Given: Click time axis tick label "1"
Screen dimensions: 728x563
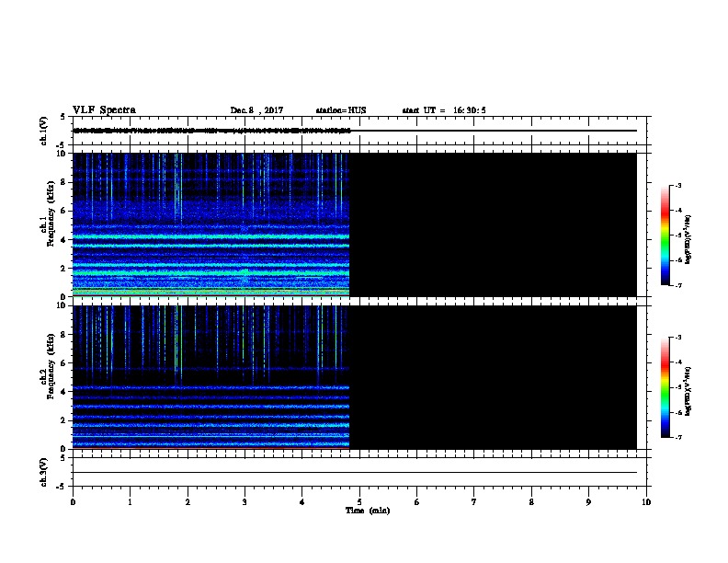Looking at the screenshot, I should (x=130, y=502).
